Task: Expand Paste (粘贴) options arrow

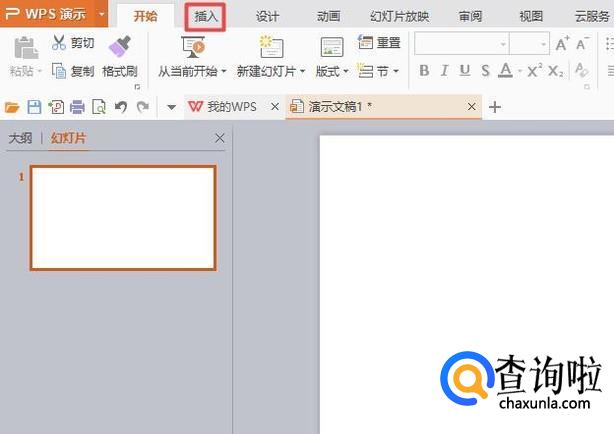Action: pos(39,72)
